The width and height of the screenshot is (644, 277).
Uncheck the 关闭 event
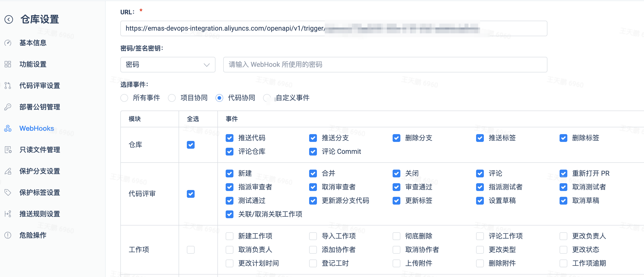[x=396, y=173]
